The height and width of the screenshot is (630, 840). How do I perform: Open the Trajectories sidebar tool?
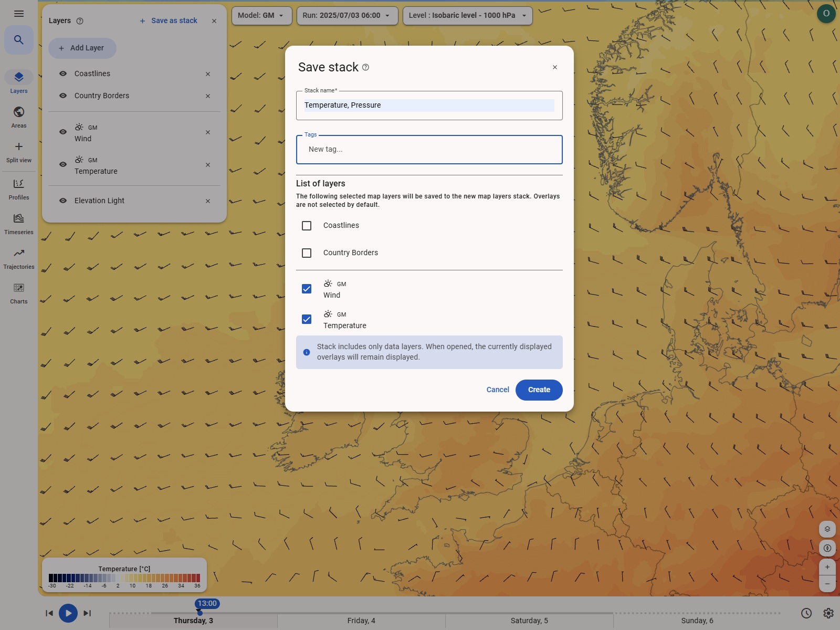click(19, 258)
